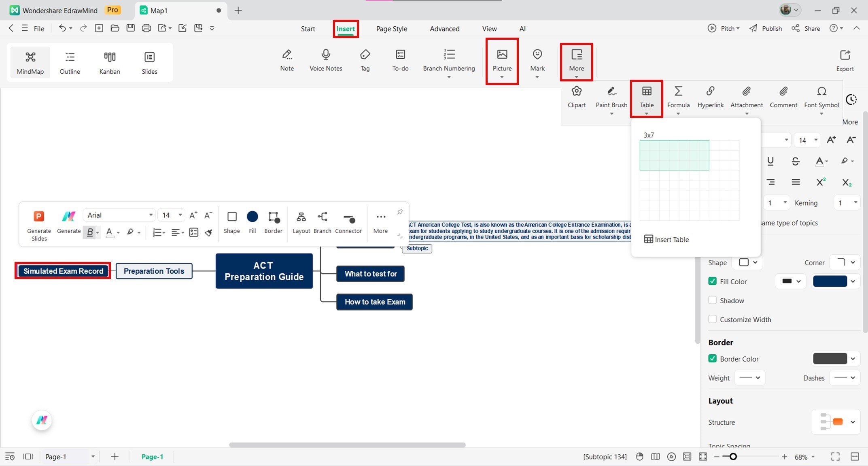Add a Tag to topic
This screenshot has height=466, width=868.
pyautogui.click(x=365, y=60)
